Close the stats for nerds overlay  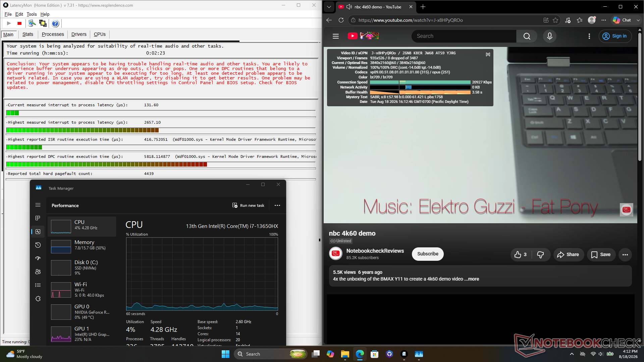tap(488, 54)
